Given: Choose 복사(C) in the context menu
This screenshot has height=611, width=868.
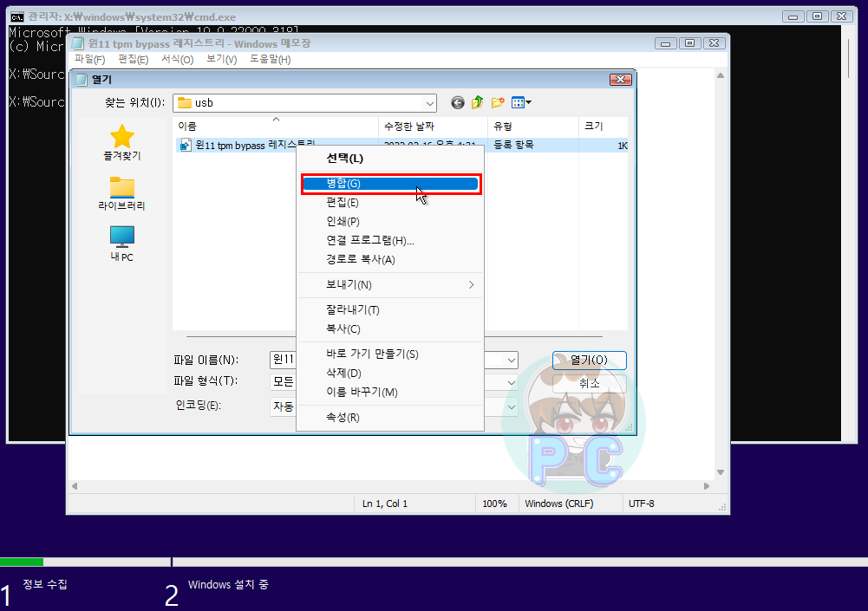Looking at the screenshot, I should 390,328.
